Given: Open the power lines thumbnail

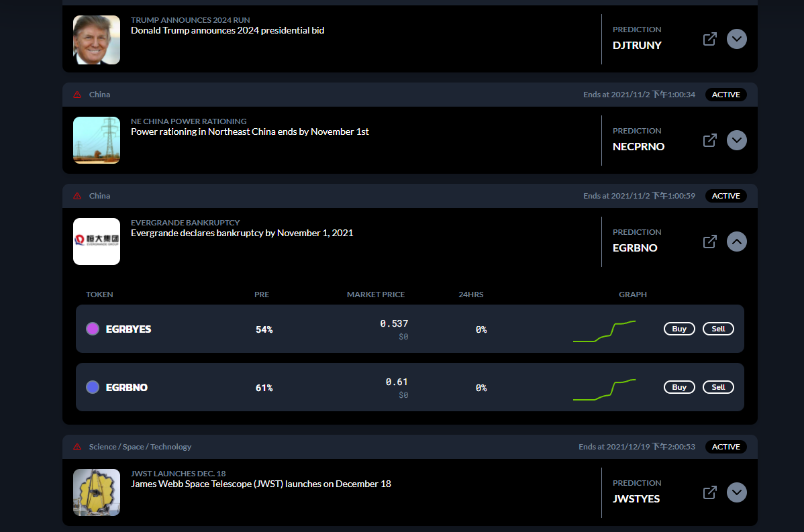Looking at the screenshot, I should pyautogui.click(x=97, y=140).
